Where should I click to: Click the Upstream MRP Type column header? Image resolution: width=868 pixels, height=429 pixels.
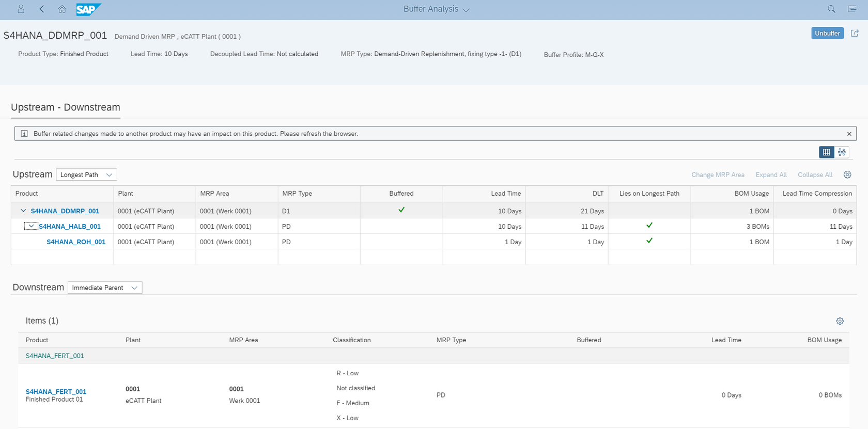pyautogui.click(x=319, y=194)
